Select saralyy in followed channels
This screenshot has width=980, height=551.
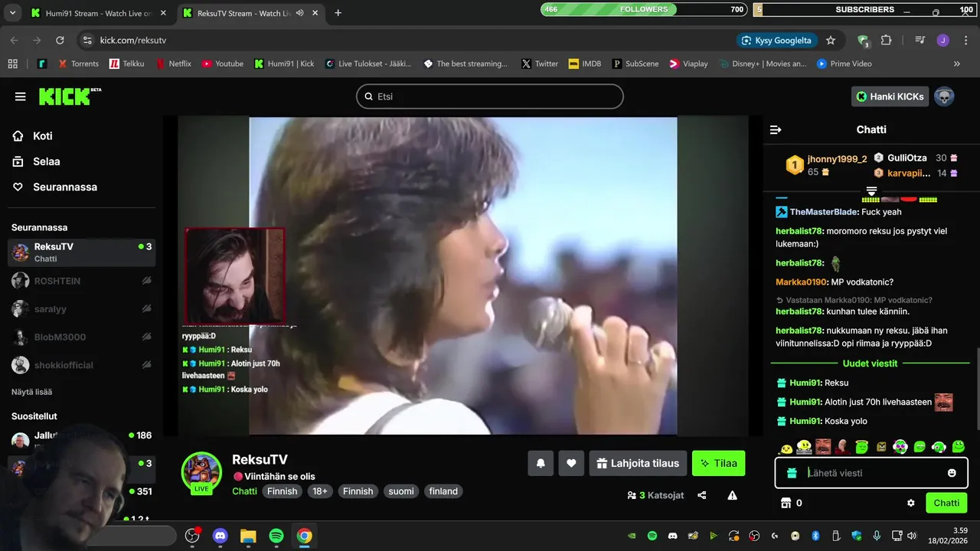pos(81,309)
